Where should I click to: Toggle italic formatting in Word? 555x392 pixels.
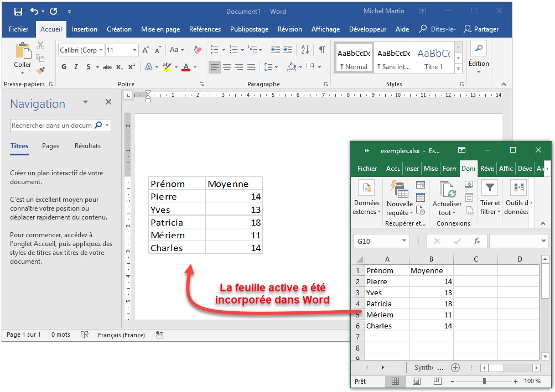(x=76, y=67)
